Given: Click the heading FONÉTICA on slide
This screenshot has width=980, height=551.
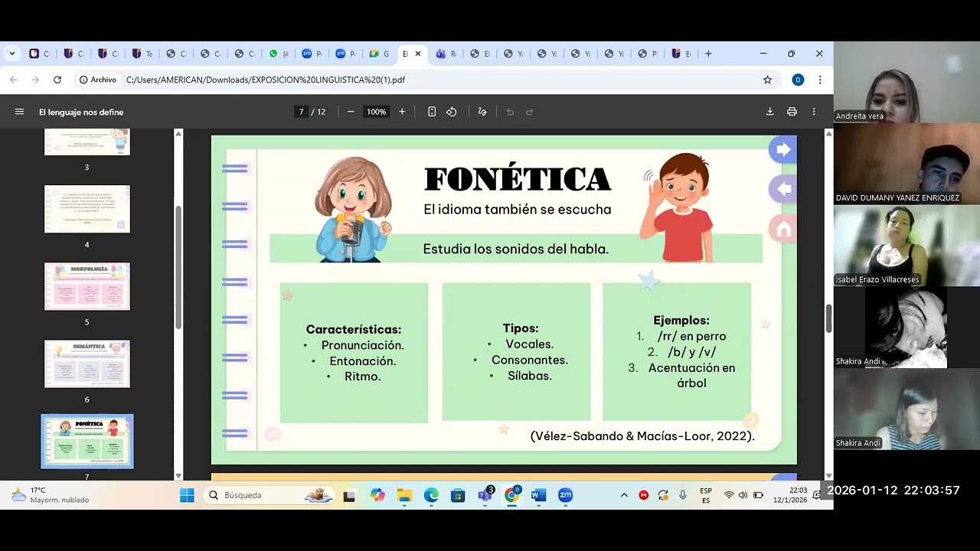Looking at the screenshot, I should point(518,179).
